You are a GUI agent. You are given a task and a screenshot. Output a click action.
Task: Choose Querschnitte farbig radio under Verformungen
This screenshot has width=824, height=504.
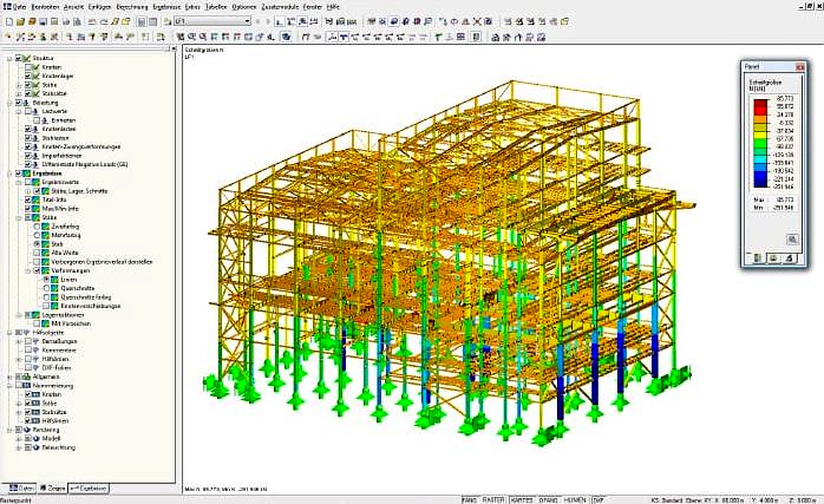[x=46, y=297]
